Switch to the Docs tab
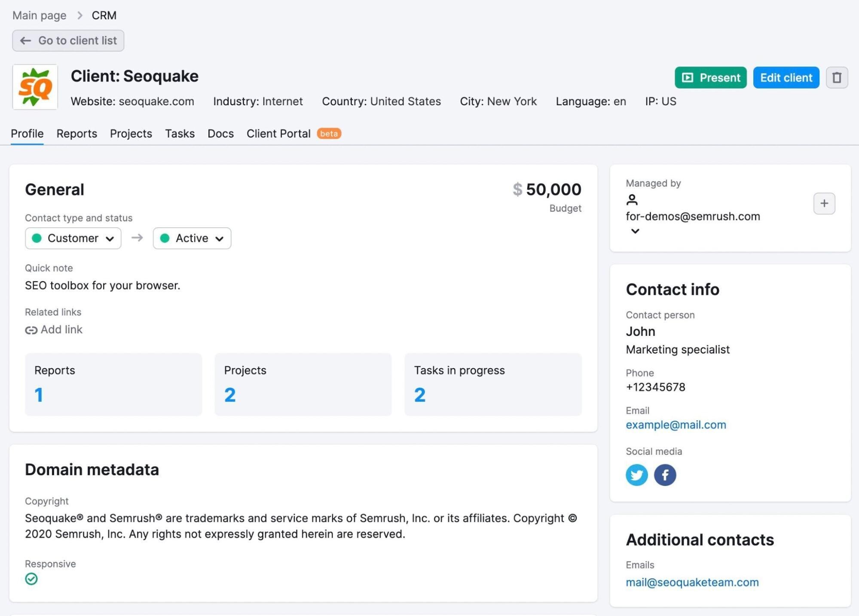Viewport: 859px width, 616px height. click(x=221, y=134)
